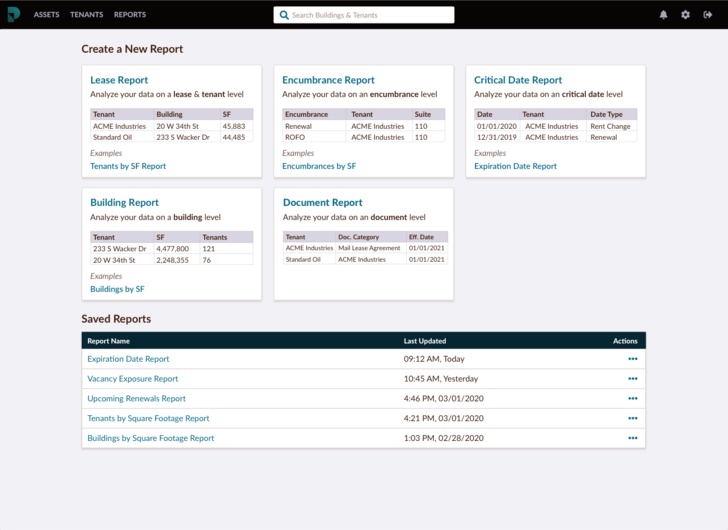
Task: Open the Expiration Date Report example link
Action: tap(515, 166)
